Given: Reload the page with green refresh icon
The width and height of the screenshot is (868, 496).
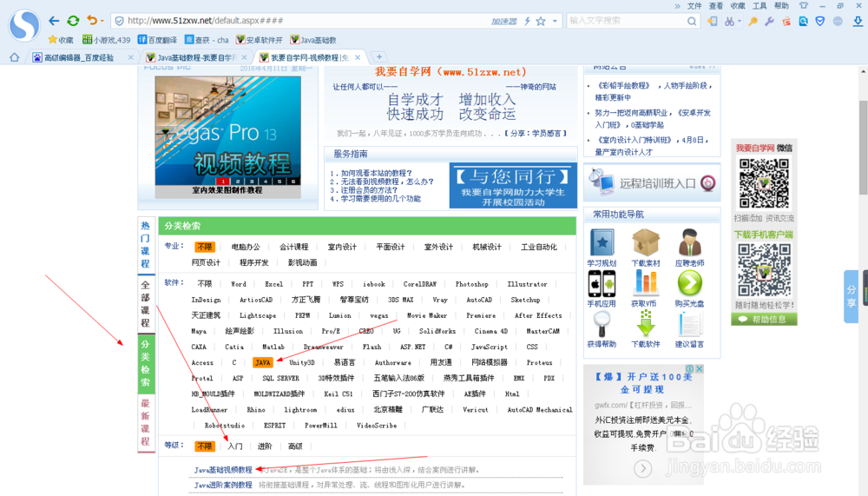Looking at the screenshot, I should click(x=73, y=21).
